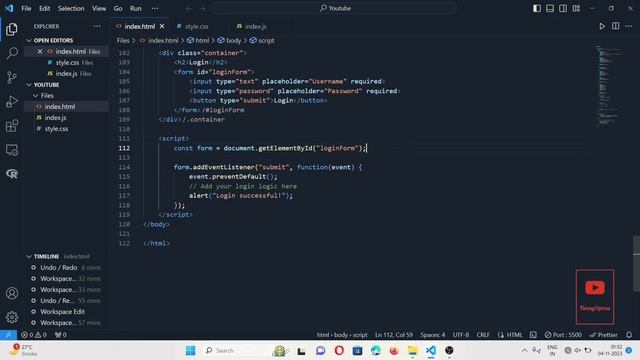Click the editor minimap

(609, 87)
